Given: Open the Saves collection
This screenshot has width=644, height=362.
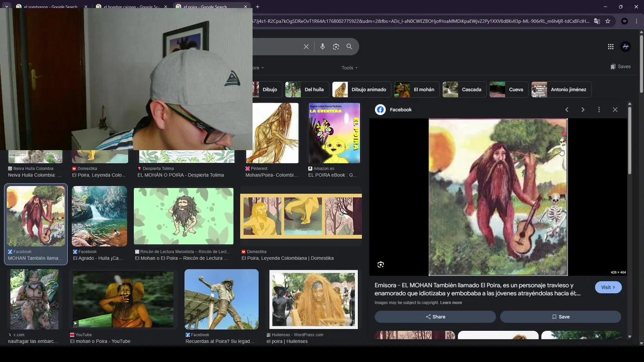Looking at the screenshot, I should pos(620,66).
